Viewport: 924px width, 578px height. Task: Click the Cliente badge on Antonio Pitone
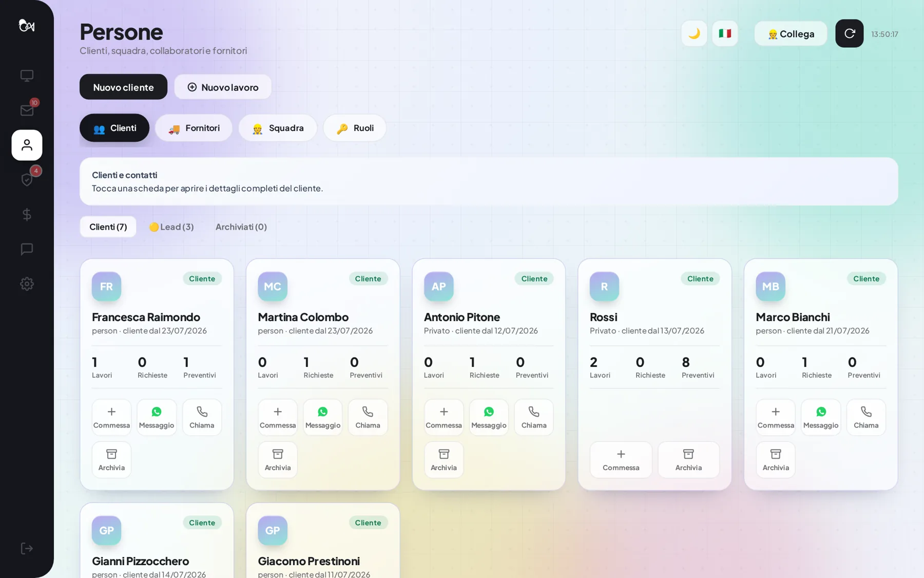[534, 278]
